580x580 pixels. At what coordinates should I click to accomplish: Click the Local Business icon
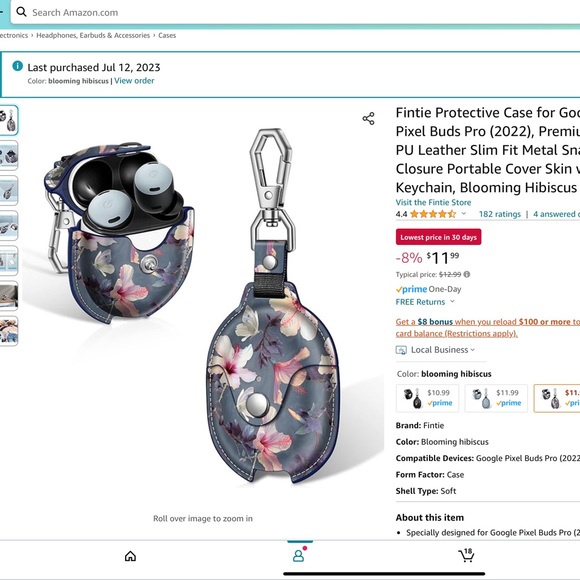point(401,350)
